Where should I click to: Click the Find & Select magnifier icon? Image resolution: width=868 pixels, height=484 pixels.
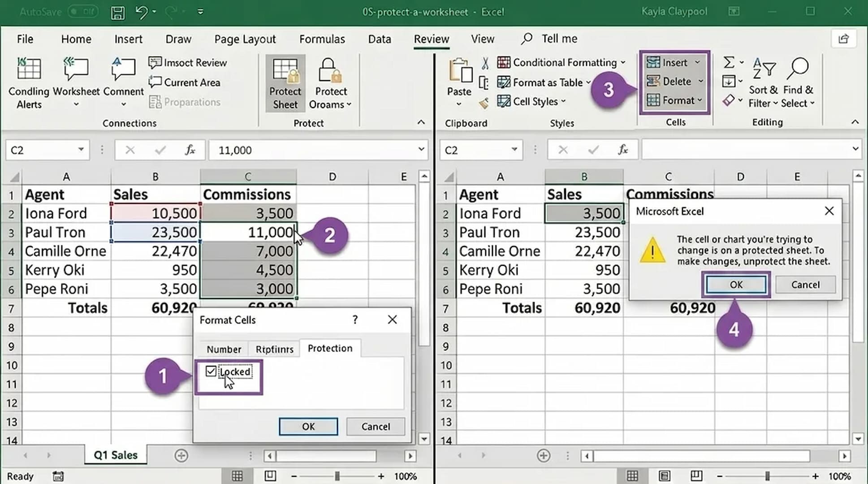pyautogui.click(x=798, y=69)
